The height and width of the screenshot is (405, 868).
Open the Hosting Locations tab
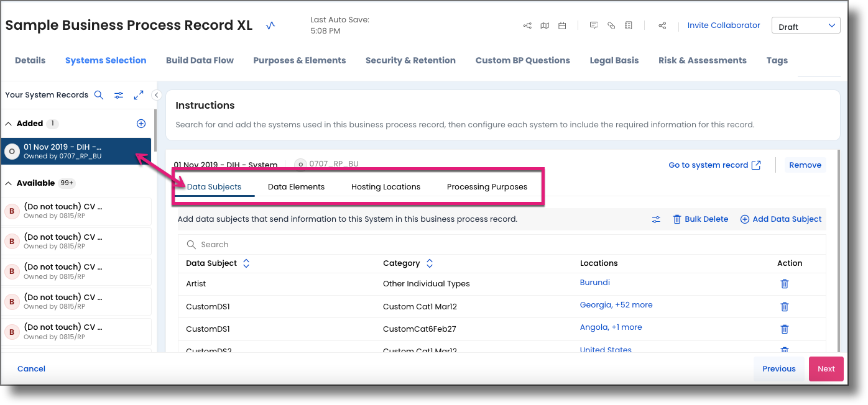pyautogui.click(x=386, y=186)
